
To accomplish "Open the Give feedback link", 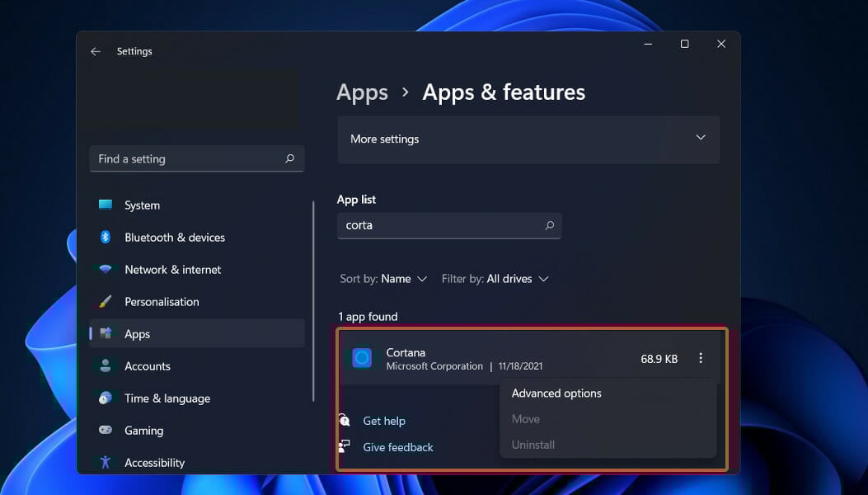I will pyautogui.click(x=398, y=447).
